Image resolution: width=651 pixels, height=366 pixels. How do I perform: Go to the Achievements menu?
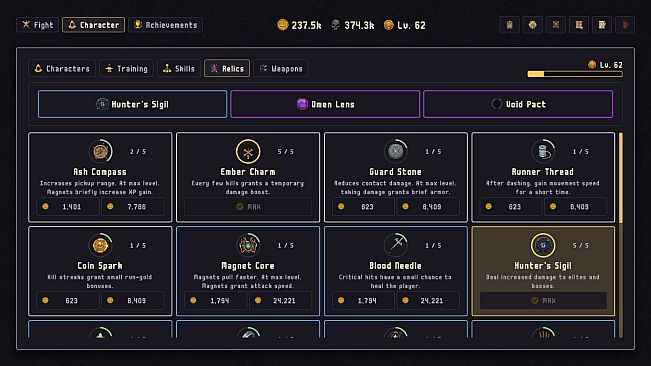coord(166,25)
